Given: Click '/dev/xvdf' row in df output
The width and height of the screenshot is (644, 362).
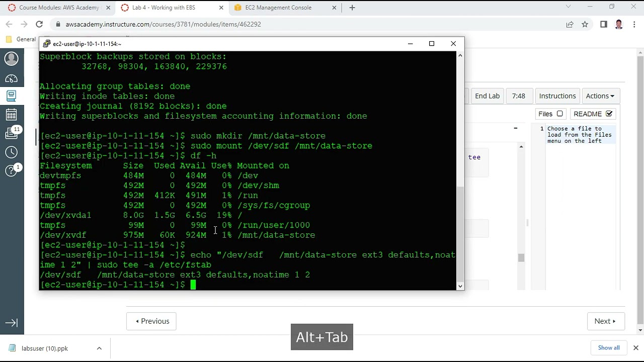Looking at the screenshot, I should [177, 235].
